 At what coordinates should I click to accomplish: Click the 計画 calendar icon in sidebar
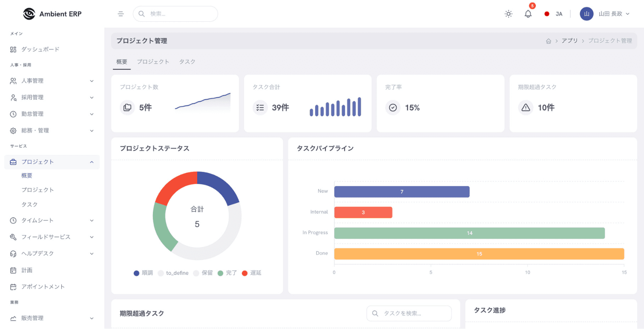point(13,270)
